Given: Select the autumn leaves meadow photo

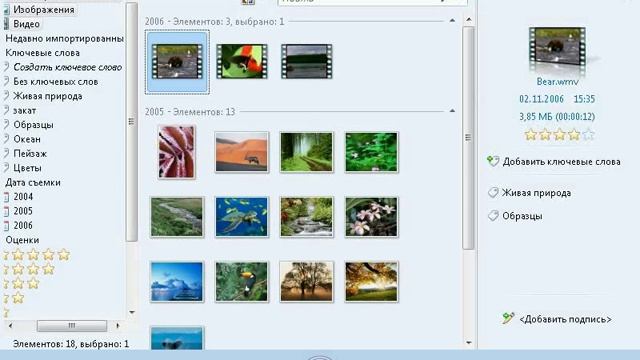Looking at the screenshot, I should coord(371,282).
